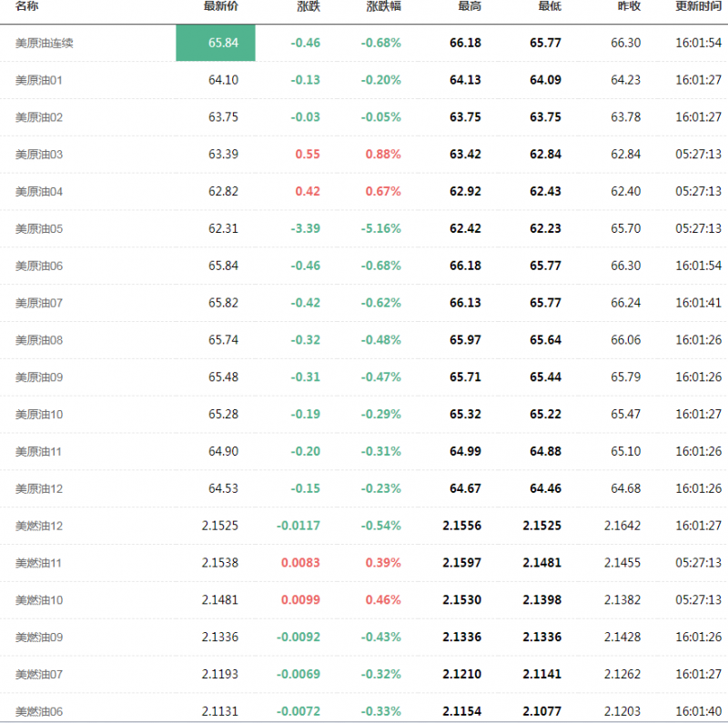Select the 美燃油06 contract name
This screenshot has width=728, height=723.
point(39,711)
